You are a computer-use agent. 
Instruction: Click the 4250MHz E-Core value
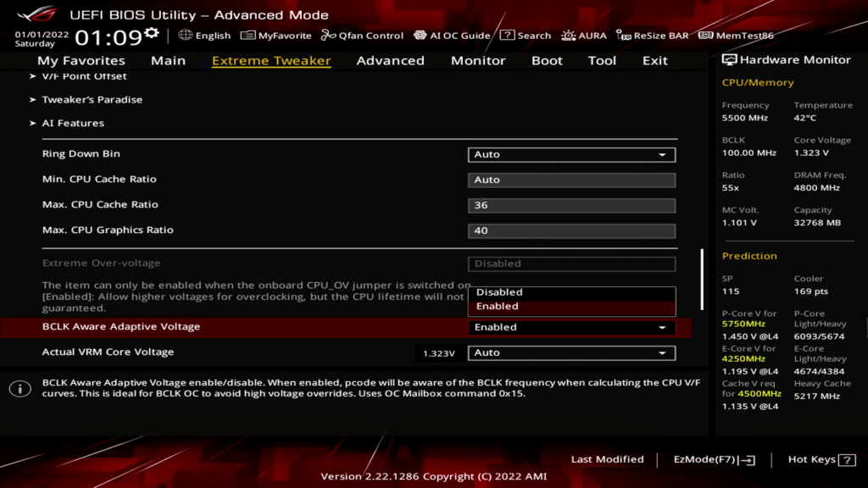(x=743, y=358)
